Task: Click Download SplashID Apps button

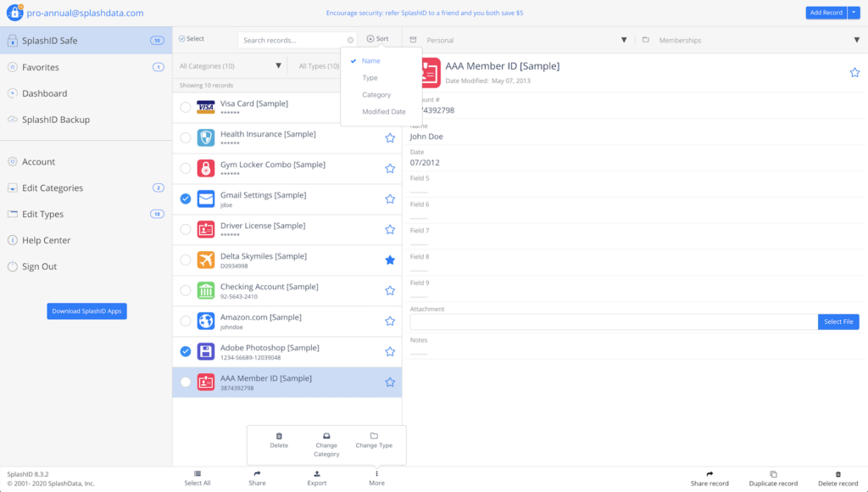Action: point(86,311)
